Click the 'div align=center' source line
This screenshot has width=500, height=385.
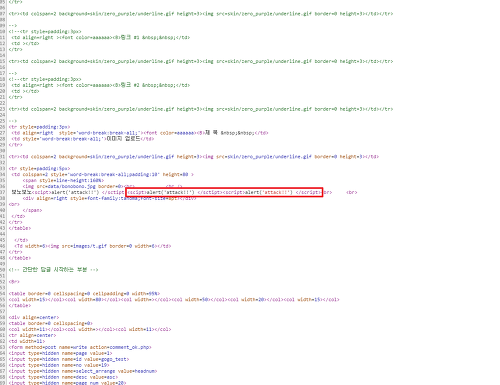click(x=34, y=317)
